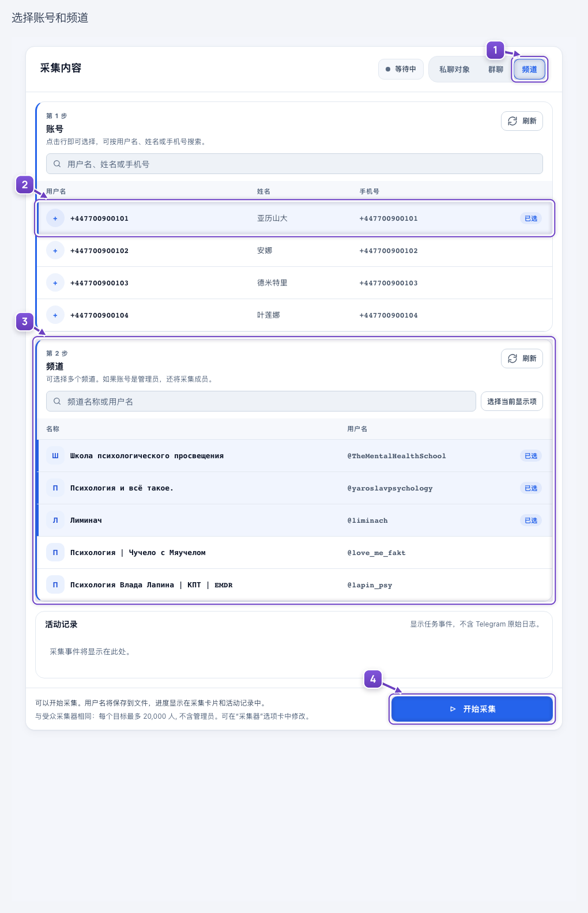Click the magnifier icon in account search
The height and width of the screenshot is (913, 588).
pyautogui.click(x=57, y=164)
